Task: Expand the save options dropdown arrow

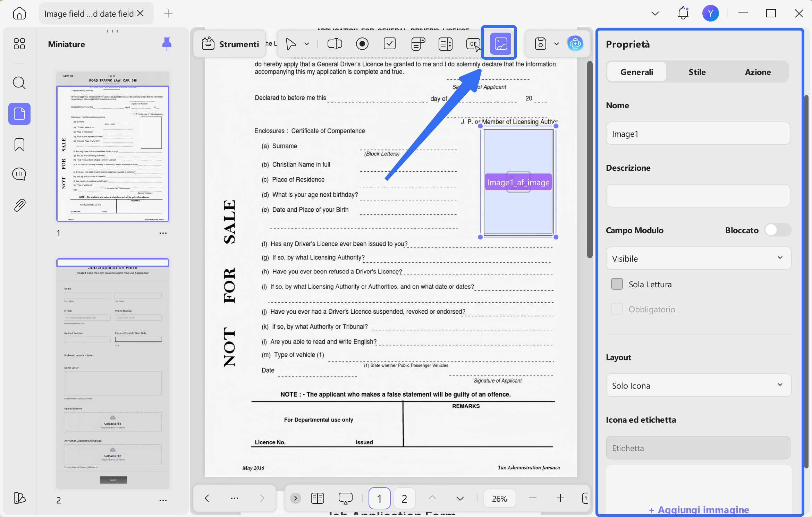Action: click(557, 44)
